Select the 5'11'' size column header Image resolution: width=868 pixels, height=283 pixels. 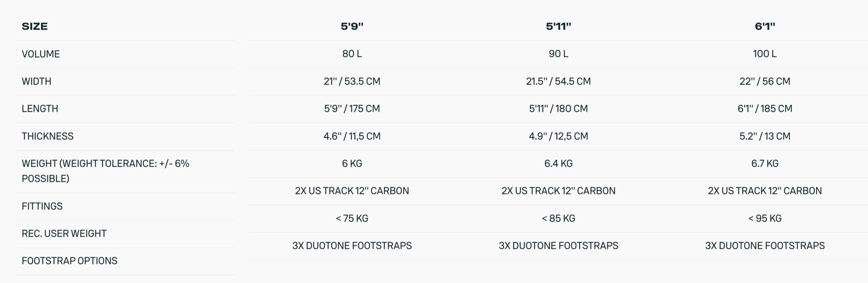point(558,26)
